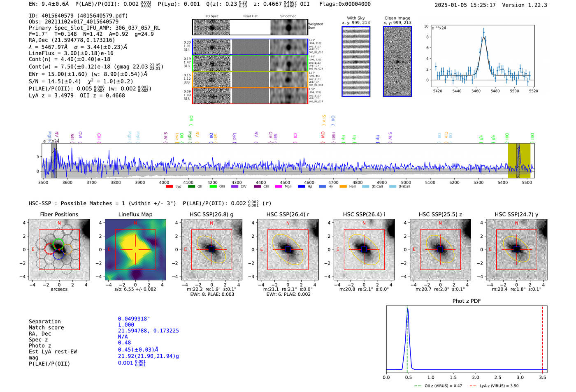
Task: Open the HSC SSP(26.4) i cutout
Action: tap(364, 249)
